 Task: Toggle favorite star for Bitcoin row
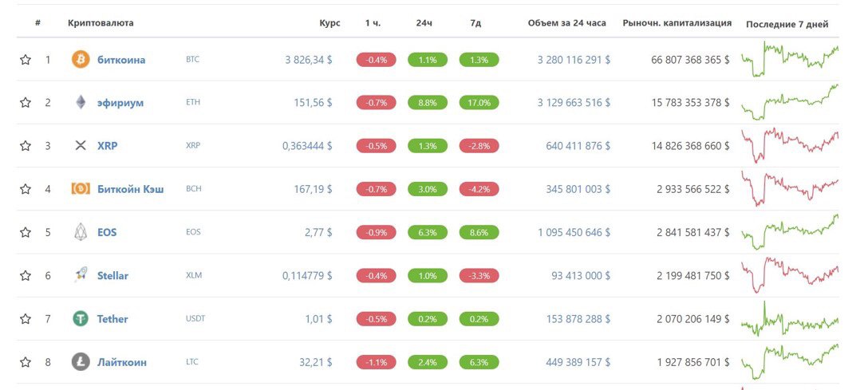tap(26, 60)
